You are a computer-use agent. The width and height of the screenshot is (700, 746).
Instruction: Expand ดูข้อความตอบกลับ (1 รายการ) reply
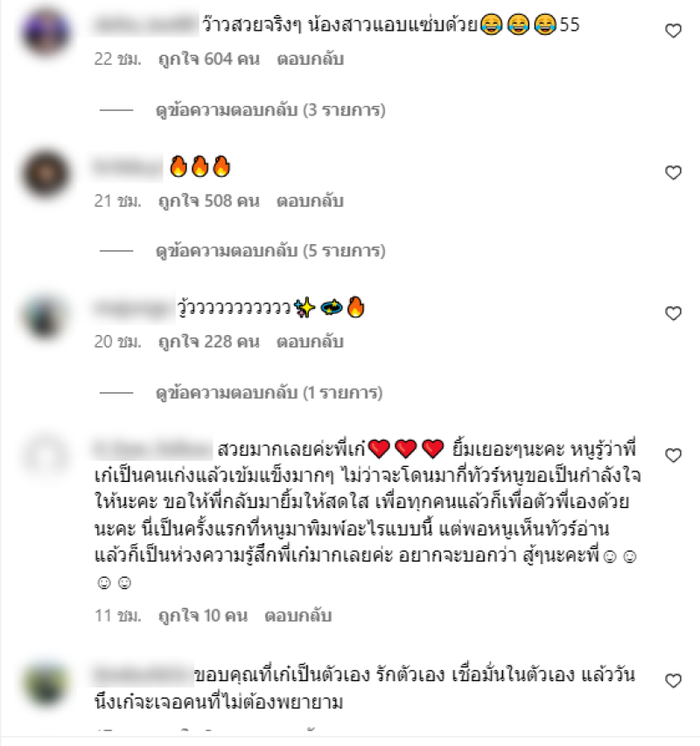269,393
